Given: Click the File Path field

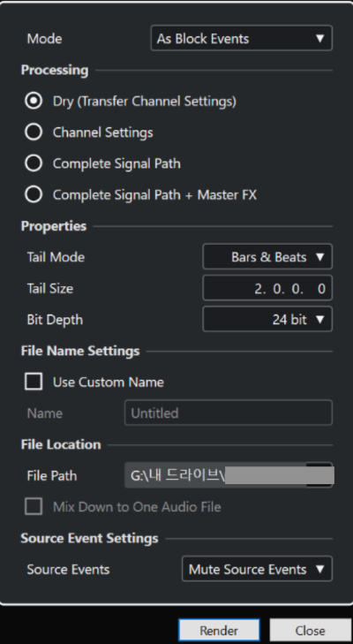Looking at the screenshot, I should (215, 475).
